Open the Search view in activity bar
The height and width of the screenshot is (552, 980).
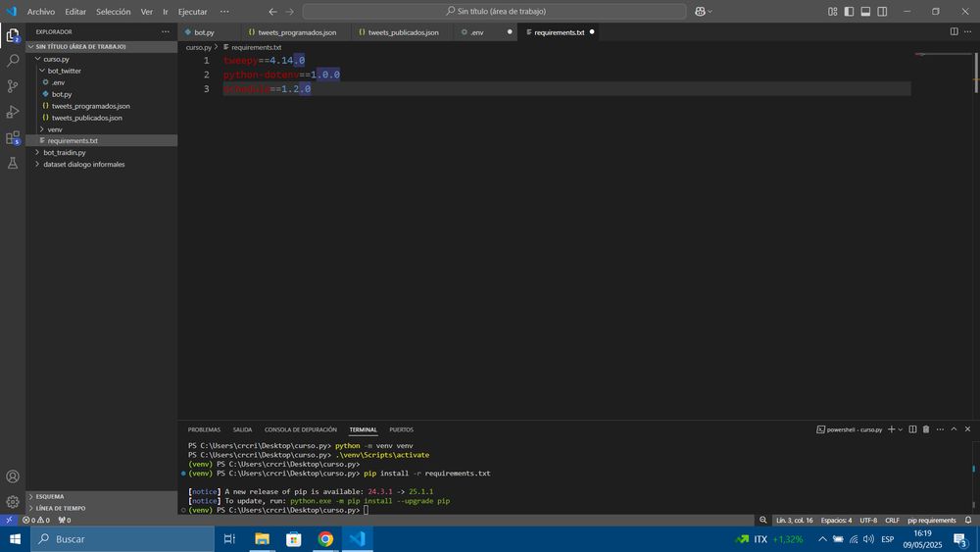(x=13, y=61)
